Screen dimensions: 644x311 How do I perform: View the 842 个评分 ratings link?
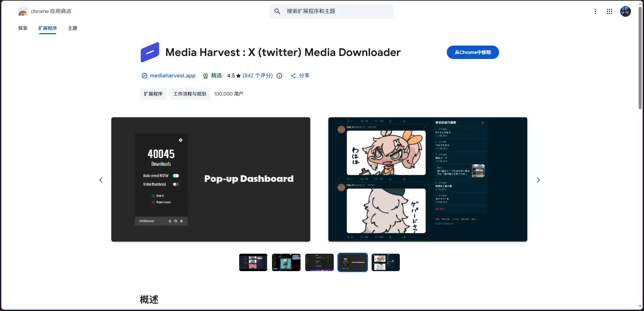(x=258, y=76)
